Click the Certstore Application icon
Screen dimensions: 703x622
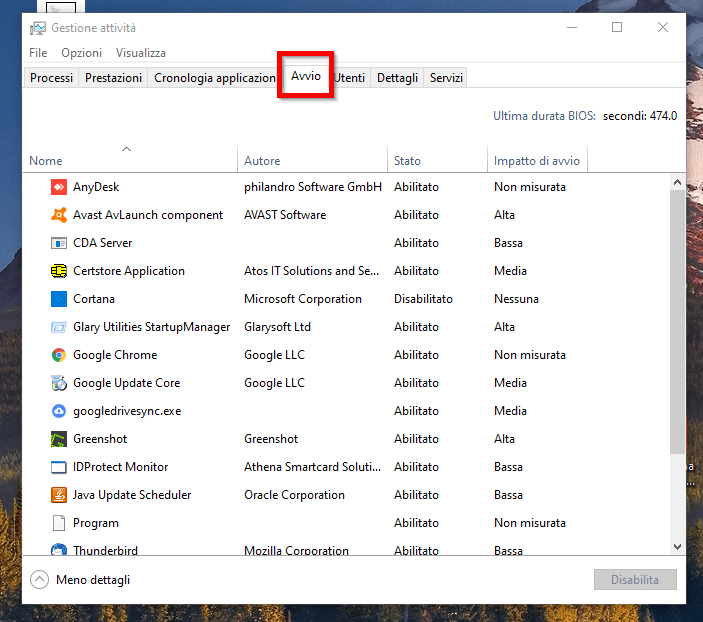click(x=59, y=271)
